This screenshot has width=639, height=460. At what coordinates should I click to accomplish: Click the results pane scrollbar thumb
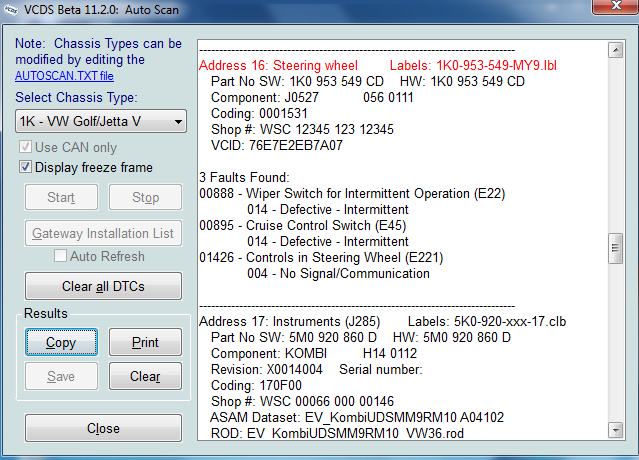[615, 248]
